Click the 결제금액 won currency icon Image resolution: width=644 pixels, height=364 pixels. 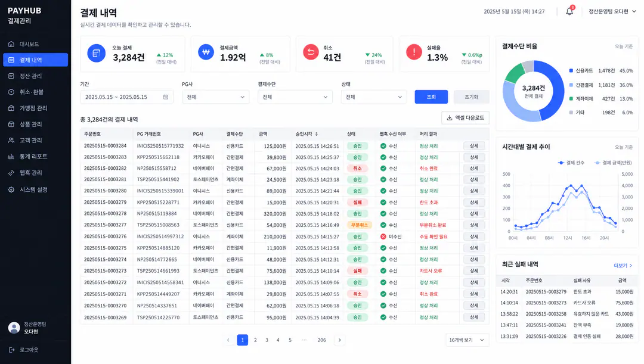tap(206, 52)
